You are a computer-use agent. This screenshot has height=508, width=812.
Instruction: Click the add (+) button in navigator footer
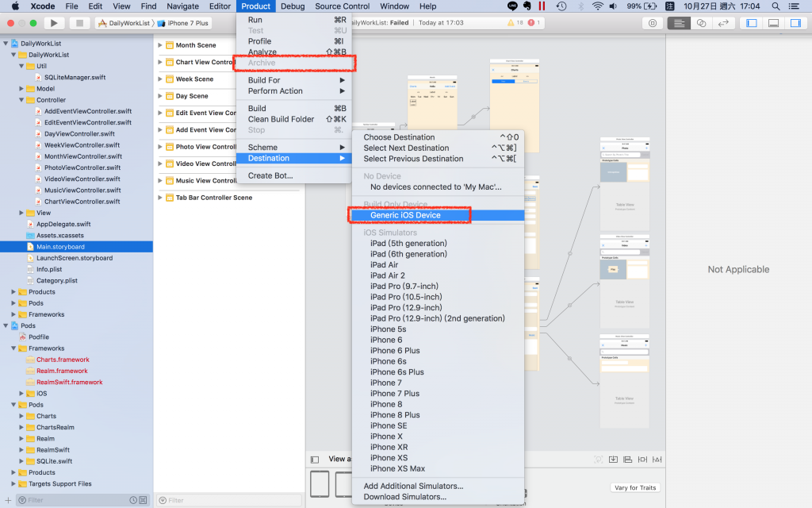[x=8, y=500]
